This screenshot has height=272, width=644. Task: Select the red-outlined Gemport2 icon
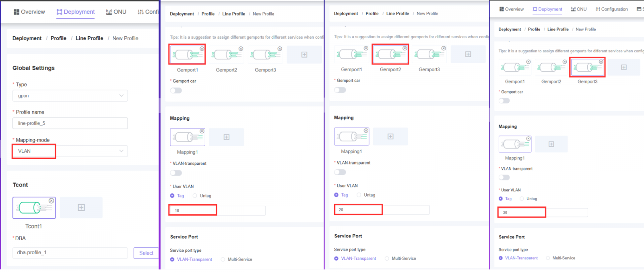(x=390, y=54)
